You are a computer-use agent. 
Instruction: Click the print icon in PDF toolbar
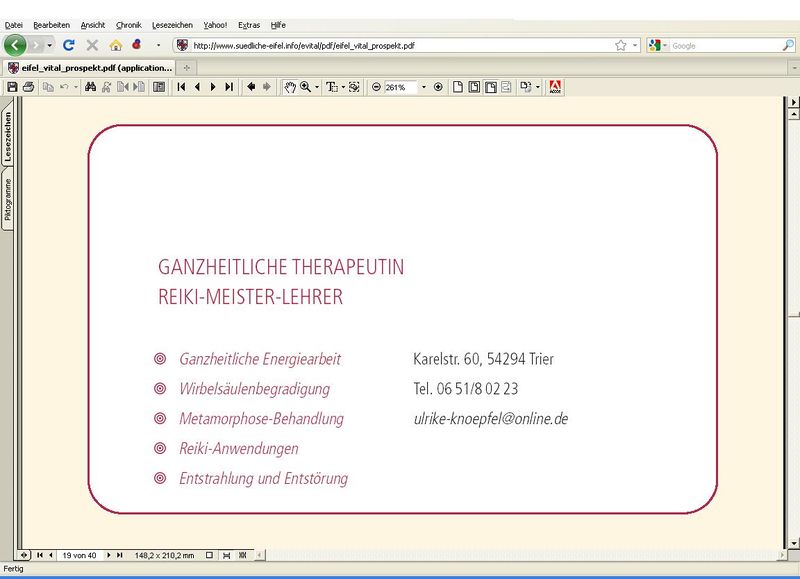(29, 87)
